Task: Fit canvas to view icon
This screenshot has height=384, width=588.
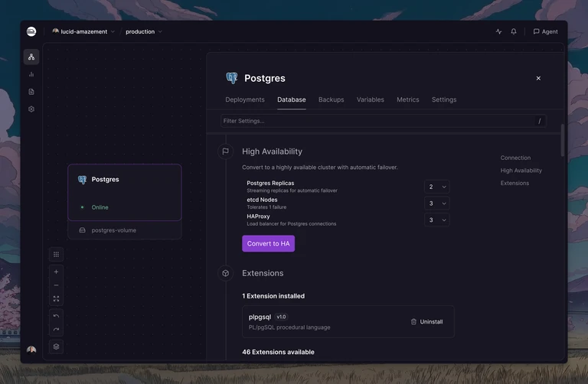Action: tap(56, 298)
